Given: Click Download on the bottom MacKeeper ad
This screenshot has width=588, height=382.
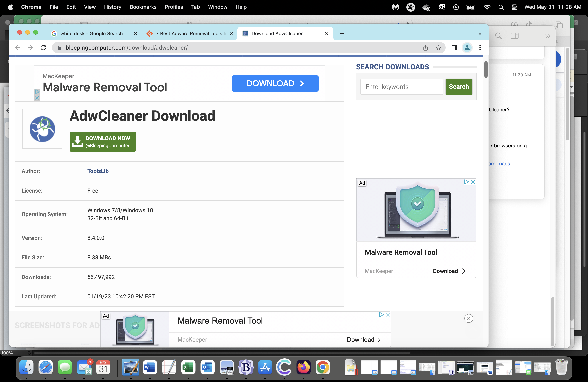Looking at the screenshot, I should click(x=364, y=340).
